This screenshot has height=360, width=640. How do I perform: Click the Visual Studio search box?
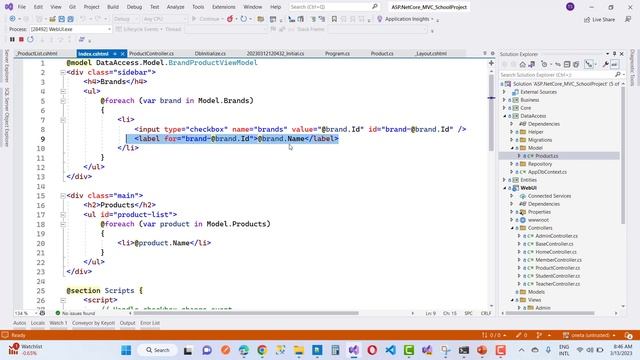[x=333, y=7]
